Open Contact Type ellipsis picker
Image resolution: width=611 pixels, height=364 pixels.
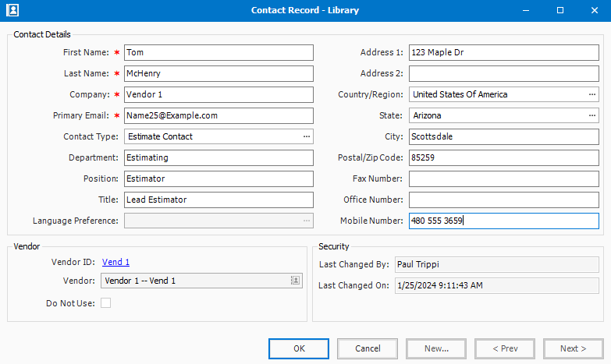307,136
